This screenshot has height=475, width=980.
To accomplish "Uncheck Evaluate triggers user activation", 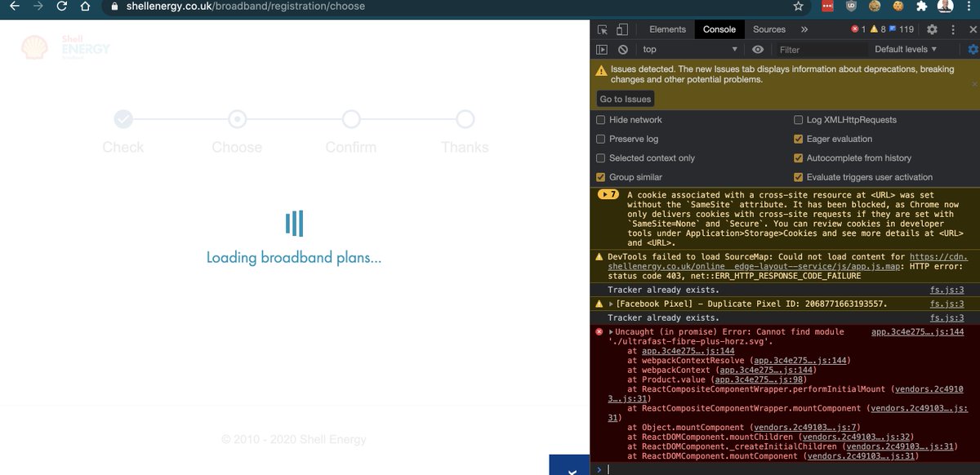I will (x=799, y=177).
